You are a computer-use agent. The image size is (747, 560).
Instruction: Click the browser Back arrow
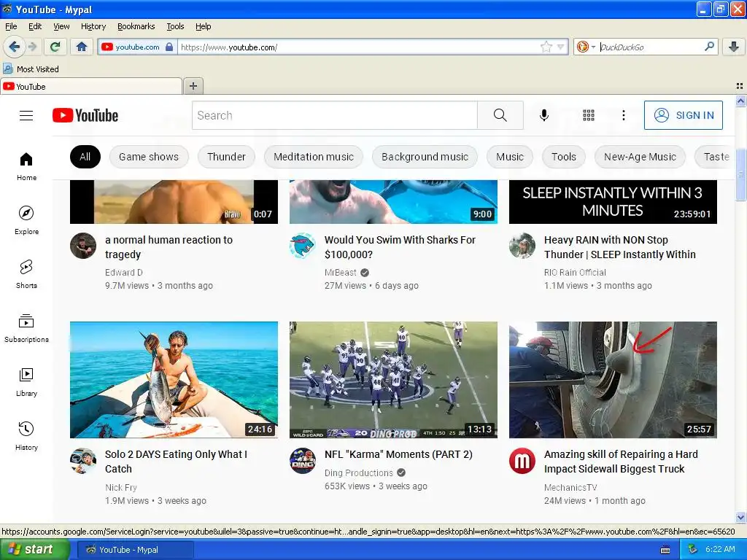coord(15,47)
